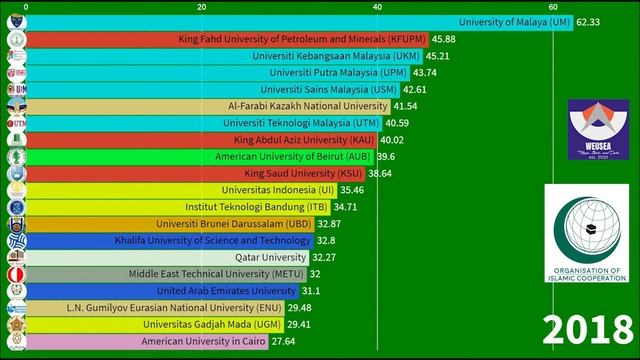Click the axis tick label 40
Image resolution: width=640 pixels, height=360 pixels.
point(377,7)
